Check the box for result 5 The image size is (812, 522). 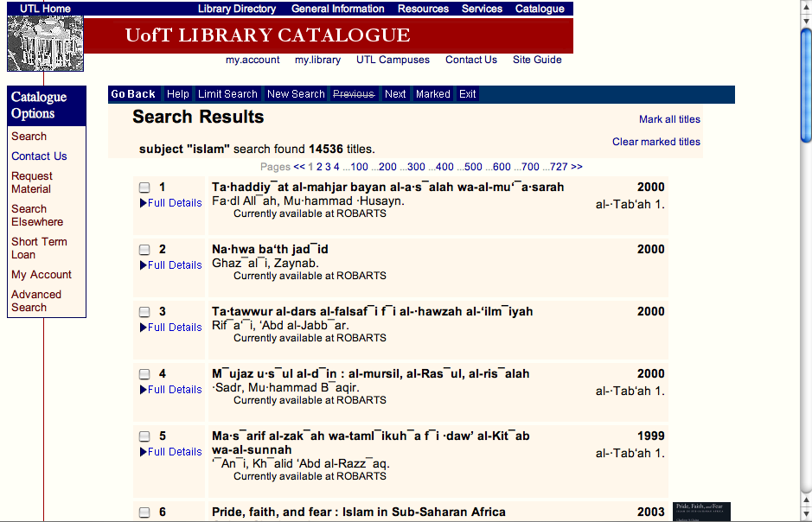144,436
